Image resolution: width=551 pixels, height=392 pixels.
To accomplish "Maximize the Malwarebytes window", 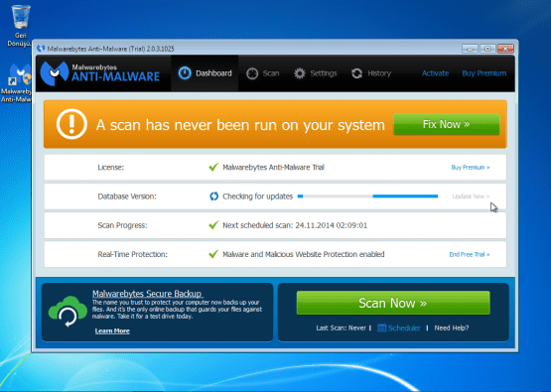I will click(487, 49).
